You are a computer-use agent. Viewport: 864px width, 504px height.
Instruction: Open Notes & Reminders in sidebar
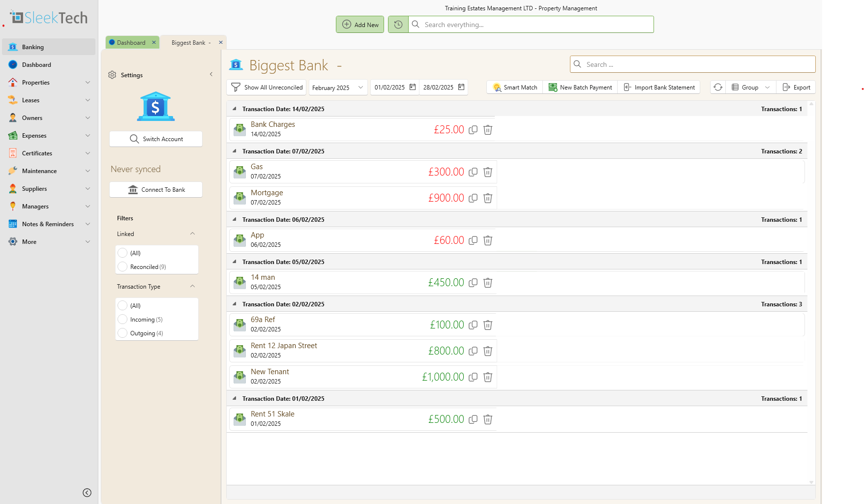click(x=49, y=224)
